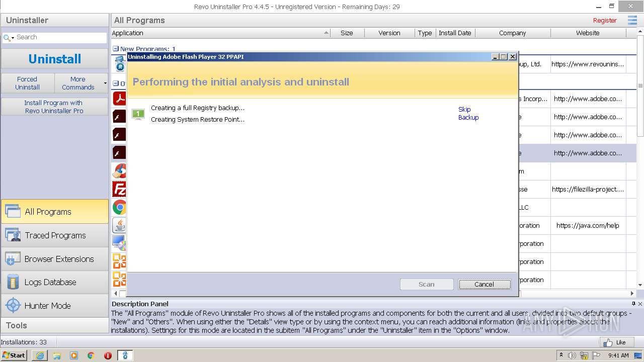644x362 pixels.
Task: Click the red Register link
Action: pos(605,21)
